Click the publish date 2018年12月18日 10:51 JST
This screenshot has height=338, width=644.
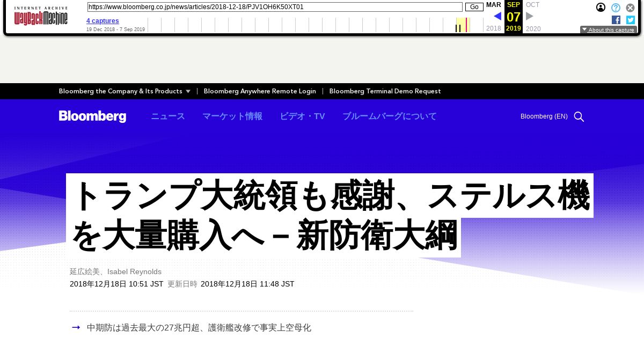(x=116, y=284)
